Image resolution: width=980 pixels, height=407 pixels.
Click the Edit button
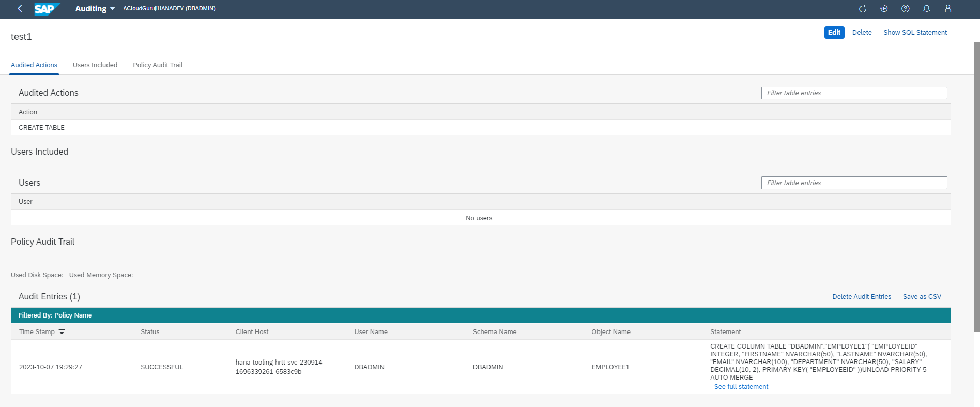pos(834,33)
